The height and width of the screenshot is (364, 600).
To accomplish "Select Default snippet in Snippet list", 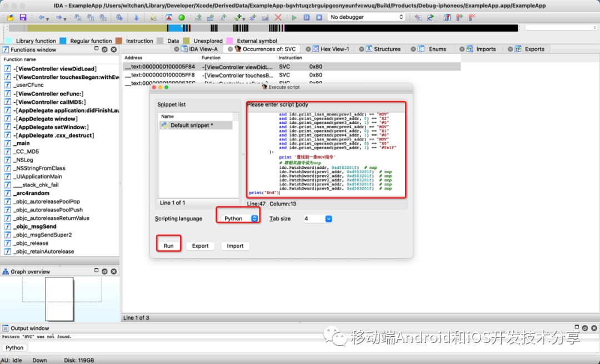I will 196,125.
